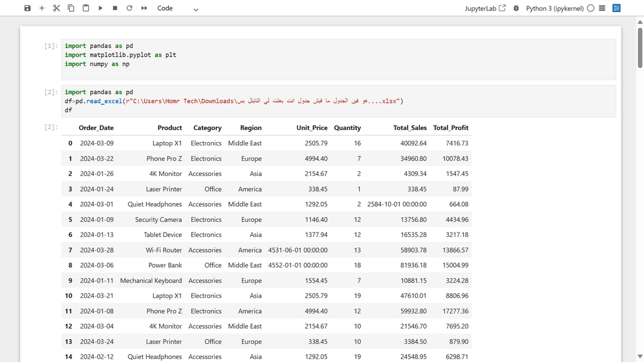644x362 pixels.
Task: Open the cell type dropdown showing Code
Action: coord(177,8)
